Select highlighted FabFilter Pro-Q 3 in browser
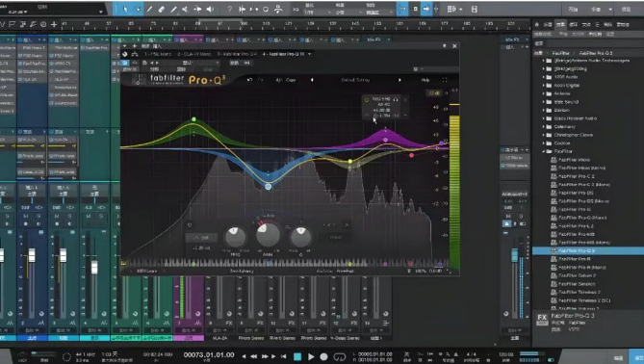 (x=588, y=250)
